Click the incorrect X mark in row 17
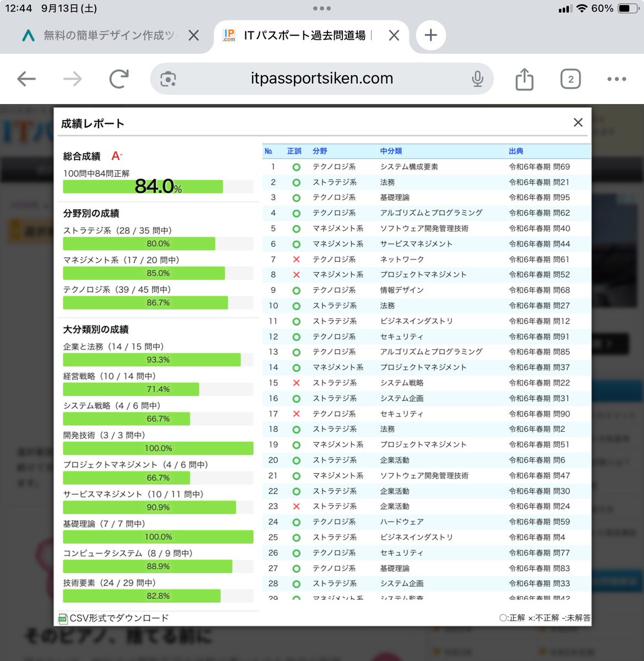The image size is (644, 661). click(x=296, y=414)
